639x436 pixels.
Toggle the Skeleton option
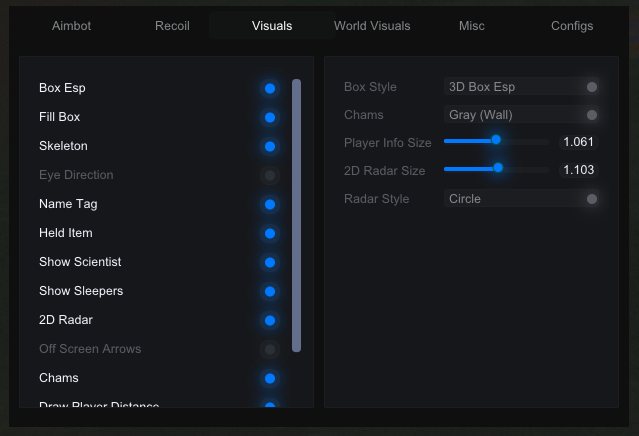(x=269, y=146)
